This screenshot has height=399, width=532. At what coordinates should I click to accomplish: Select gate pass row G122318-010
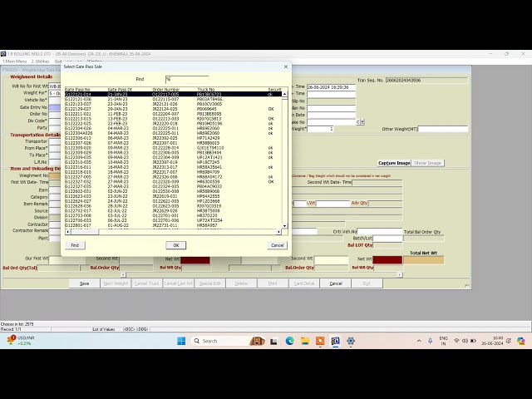coord(173,172)
